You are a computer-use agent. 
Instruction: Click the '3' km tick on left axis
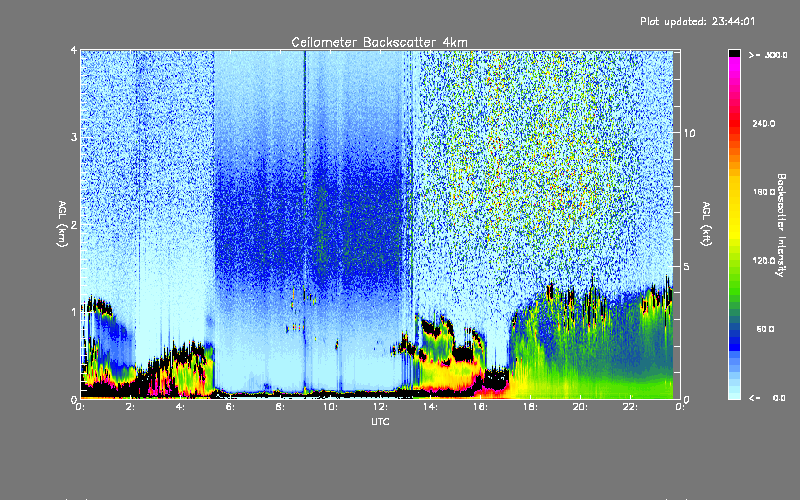pyautogui.click(x=74, y=137)
